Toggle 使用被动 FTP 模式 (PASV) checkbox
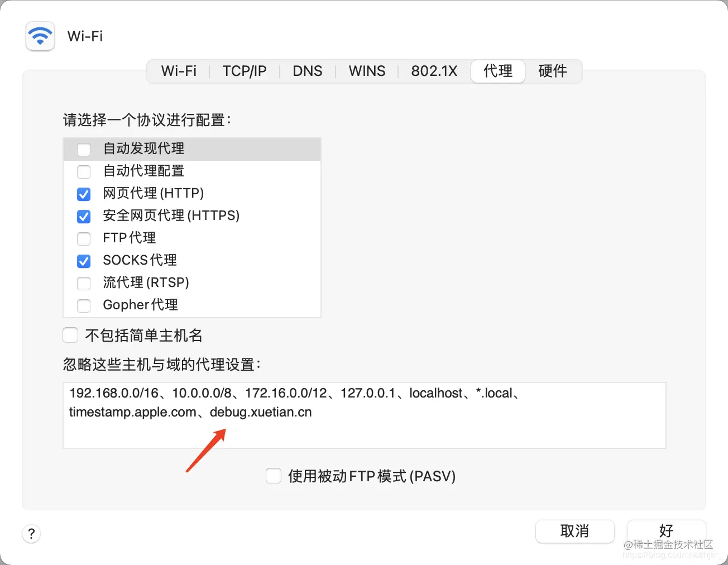 [x=274, y=476]
